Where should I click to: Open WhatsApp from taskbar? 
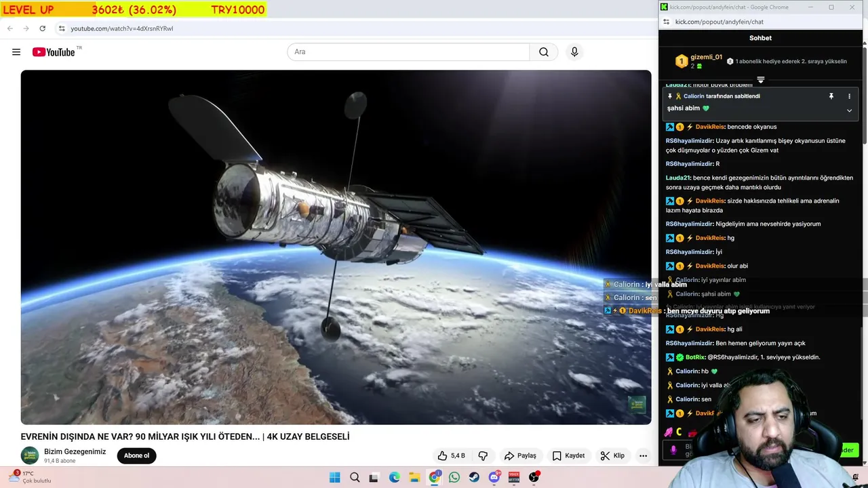pos(454,477)
